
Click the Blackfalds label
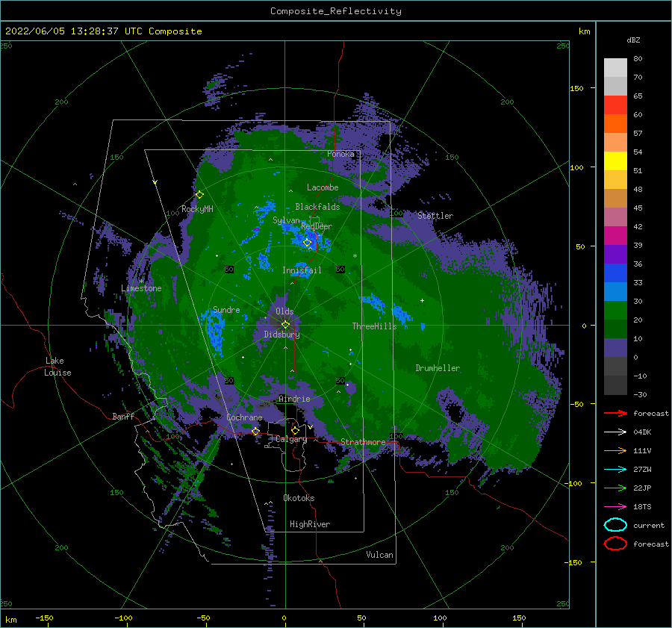coord(317,207)
